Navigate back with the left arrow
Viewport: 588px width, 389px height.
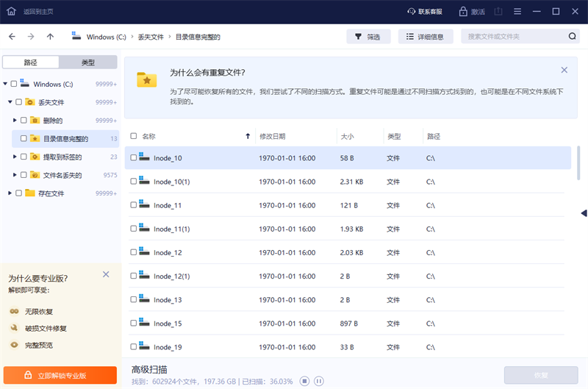[x=12, y=37]
